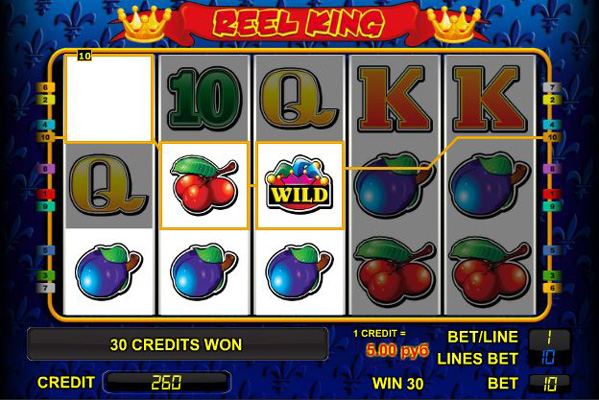Click the BET/LINE value display
This screenshot has width=599, height=400.
tap(549, 337)
